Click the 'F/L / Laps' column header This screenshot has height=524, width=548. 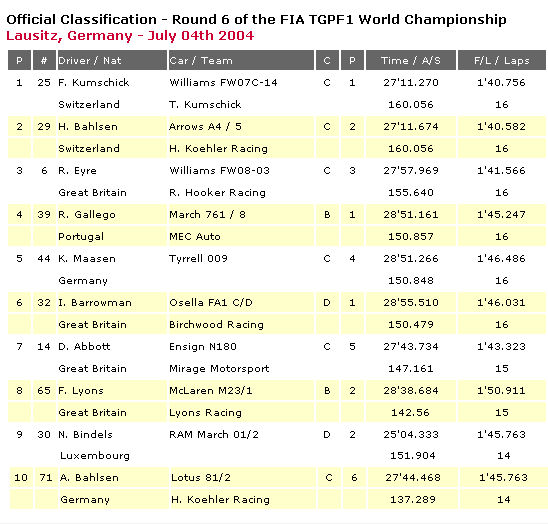click(x=502, y=60)
